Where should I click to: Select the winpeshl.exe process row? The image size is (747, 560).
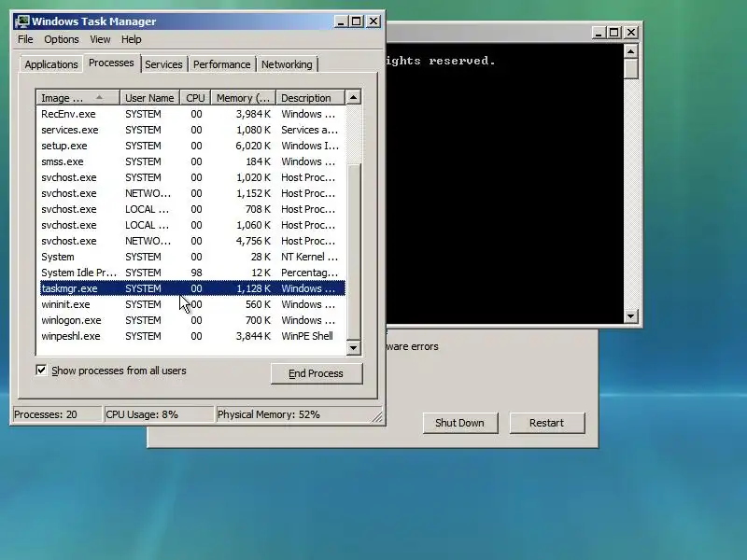coord(192,336)
